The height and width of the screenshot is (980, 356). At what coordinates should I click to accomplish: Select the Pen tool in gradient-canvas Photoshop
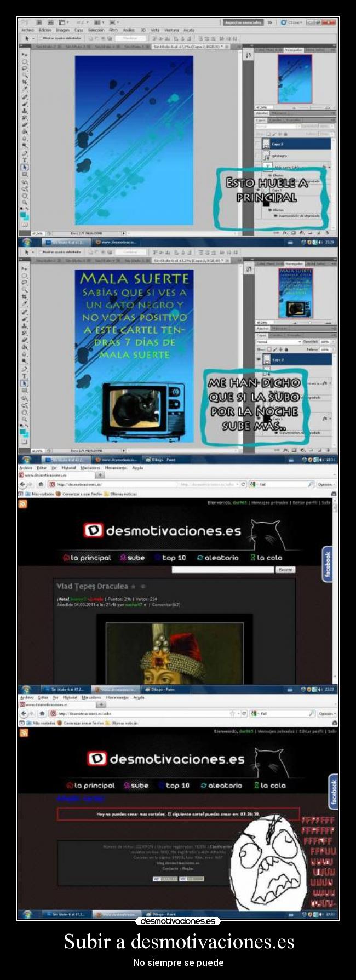[x=25, y=153]
